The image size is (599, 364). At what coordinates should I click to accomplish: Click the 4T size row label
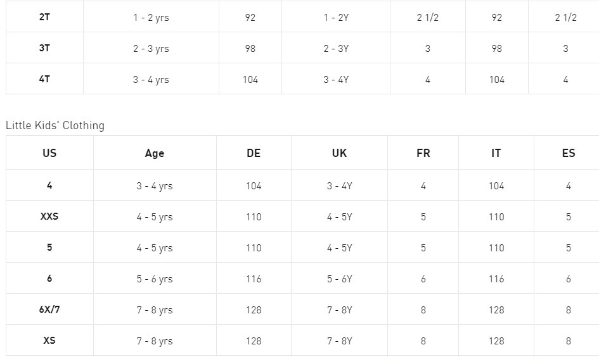tap(44, 79)
